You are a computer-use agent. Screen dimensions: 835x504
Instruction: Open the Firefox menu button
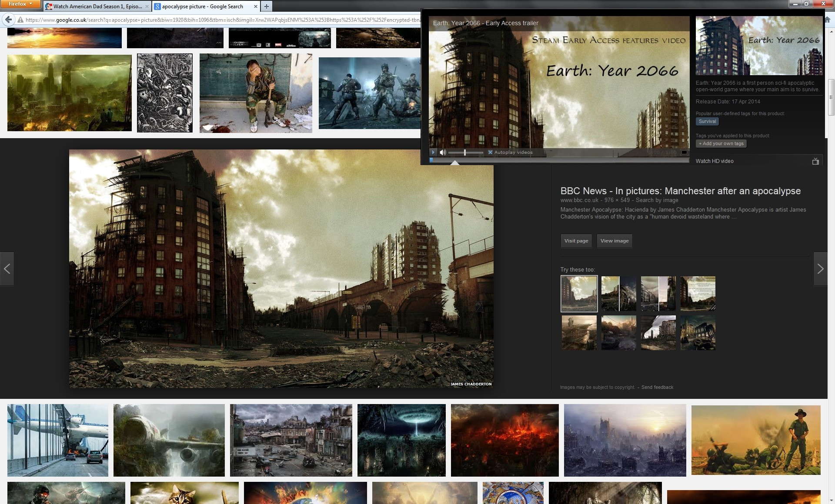coord(20,4)
